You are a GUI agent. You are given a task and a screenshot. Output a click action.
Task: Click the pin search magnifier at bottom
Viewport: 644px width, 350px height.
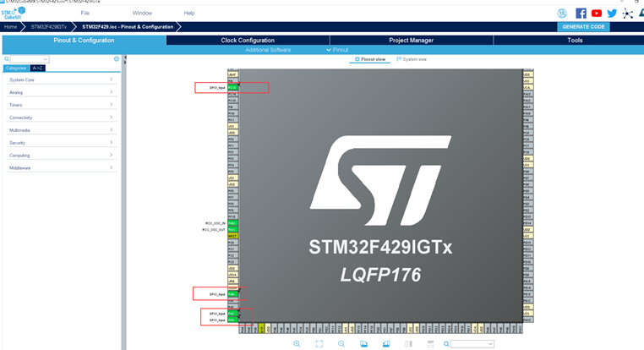pos(446,344)
